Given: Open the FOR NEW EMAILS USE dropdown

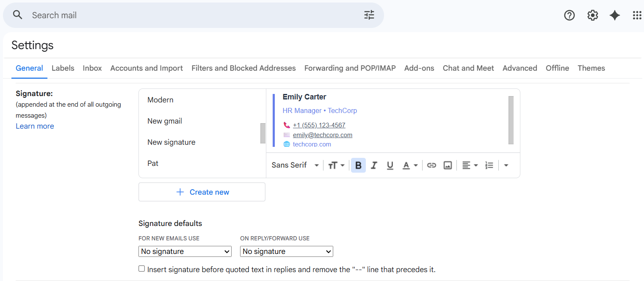Looking at the screenshot, I should tap(185, 251).
